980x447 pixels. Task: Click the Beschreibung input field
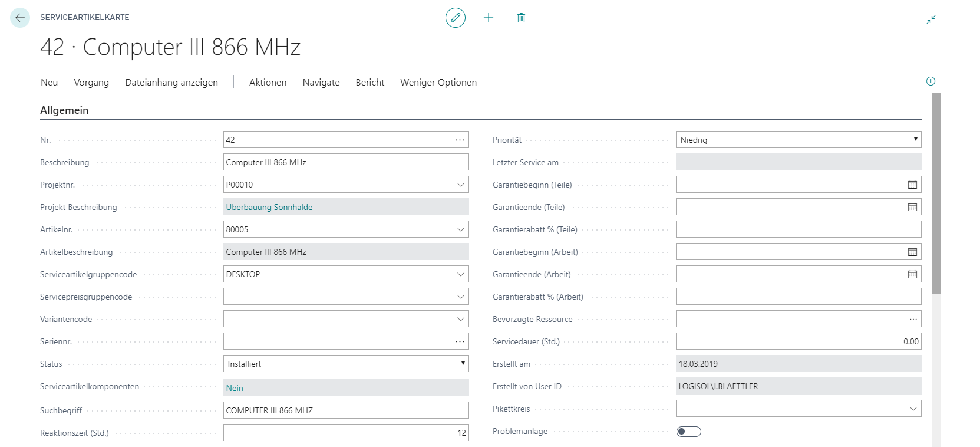346,162
